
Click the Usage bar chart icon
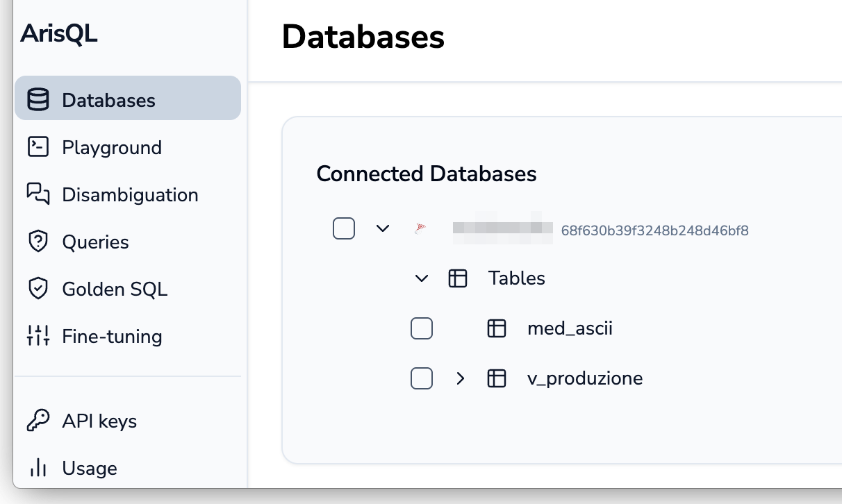point(38,468)
